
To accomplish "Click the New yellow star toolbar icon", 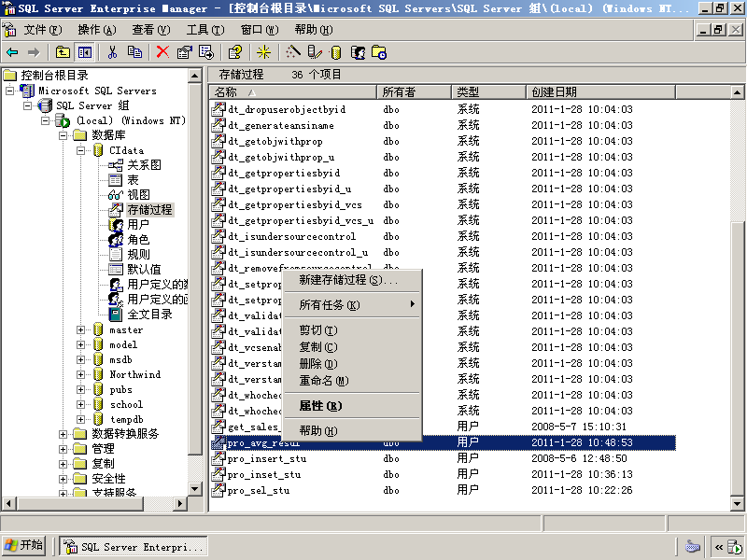I will (x=263, y=52).
